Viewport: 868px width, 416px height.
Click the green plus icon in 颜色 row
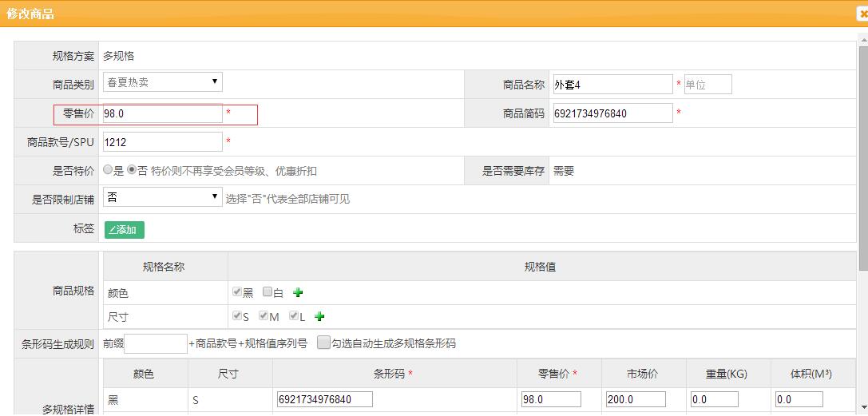click(x=298, y=292)
